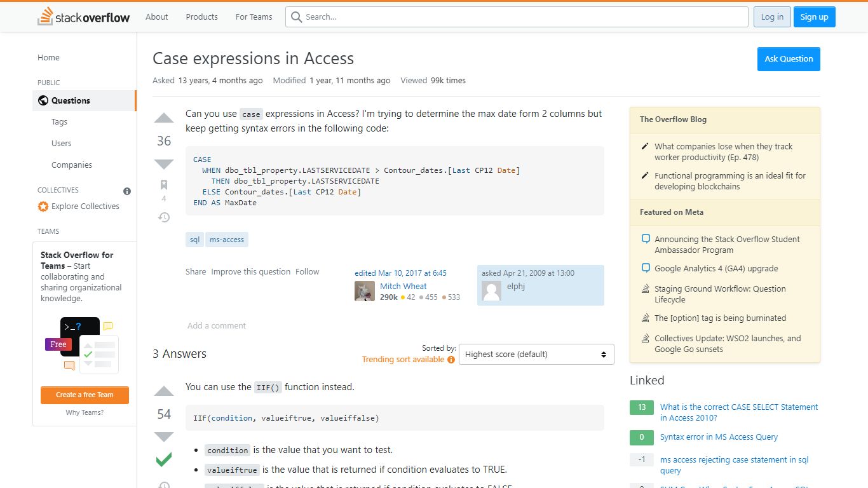Bookmark the question
Viewport: 868px width, 488px height.
click(x=164, y=185)
